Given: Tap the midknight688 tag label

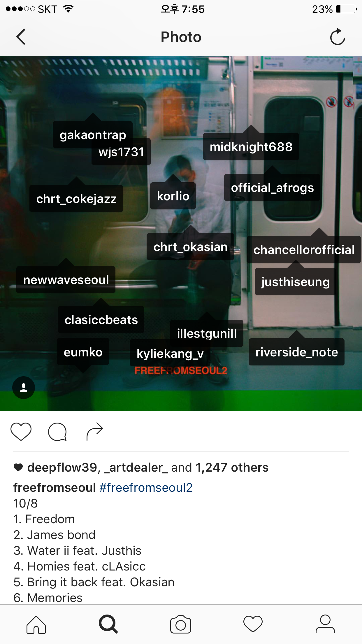Looking at the screenshot, I should click(x=251, y=147).
